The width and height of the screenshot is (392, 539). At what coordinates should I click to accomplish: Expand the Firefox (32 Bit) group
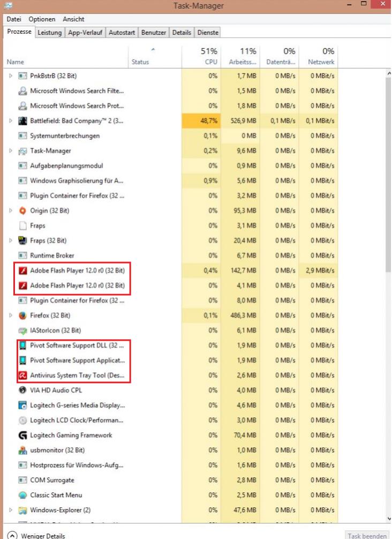point(11,316)
